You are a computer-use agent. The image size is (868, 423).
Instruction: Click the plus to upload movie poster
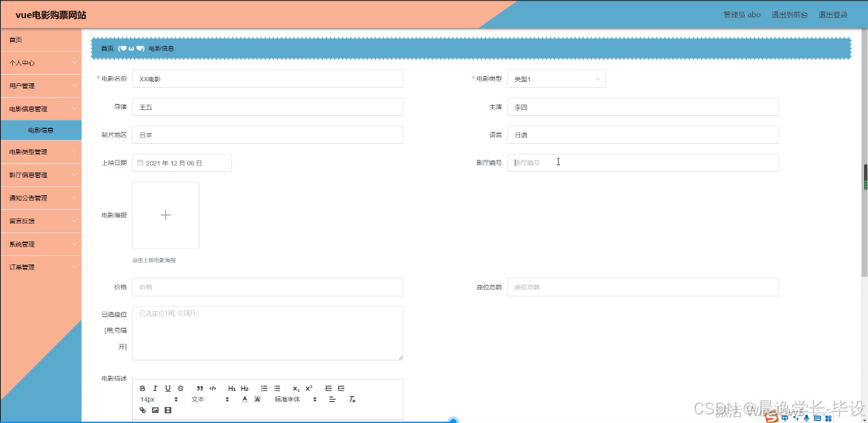pos(165,215)
